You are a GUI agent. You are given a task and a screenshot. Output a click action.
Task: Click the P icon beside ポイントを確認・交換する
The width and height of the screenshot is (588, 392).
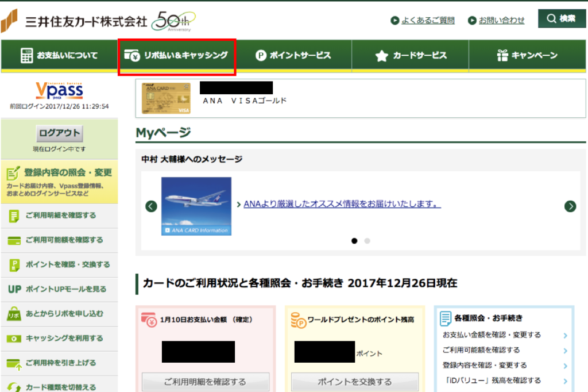[14, 266]
